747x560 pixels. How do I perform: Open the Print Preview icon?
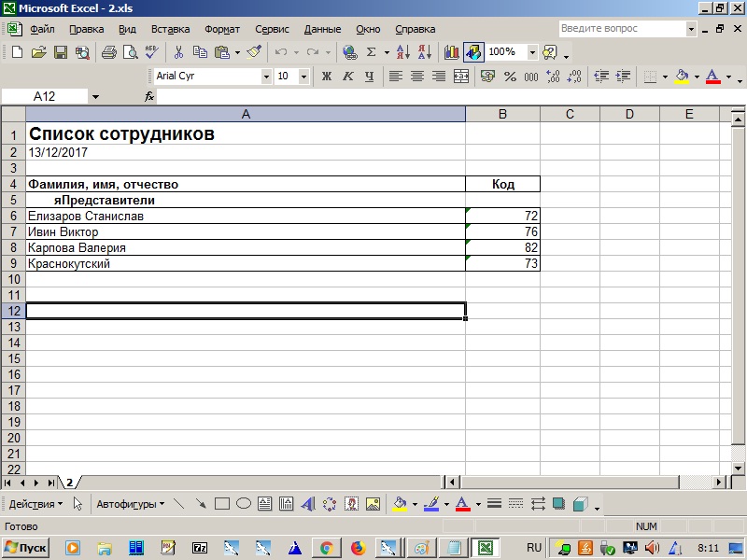129,52
